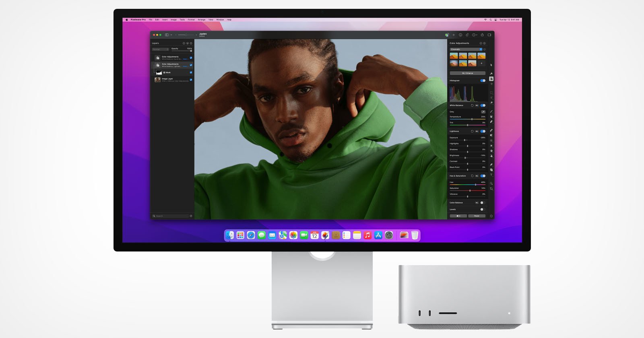This screenshot has width=644, height=338.
Task: Uncheck the Image Layer visibility checkbox
Action: [x=191, y=80]
